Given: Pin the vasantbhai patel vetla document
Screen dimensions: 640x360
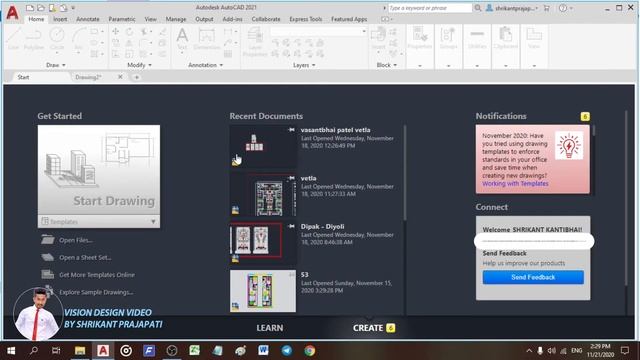Looking at the screenshot, I should (291, 130).
